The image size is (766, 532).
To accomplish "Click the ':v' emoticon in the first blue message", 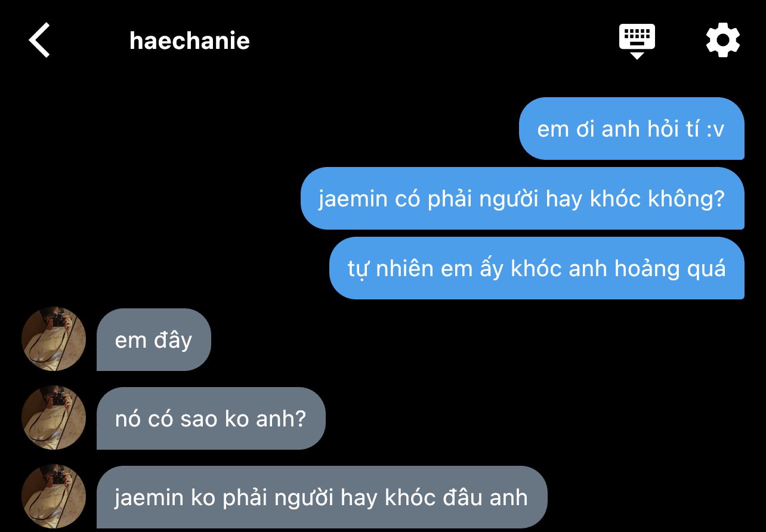I will coord(715,129).
